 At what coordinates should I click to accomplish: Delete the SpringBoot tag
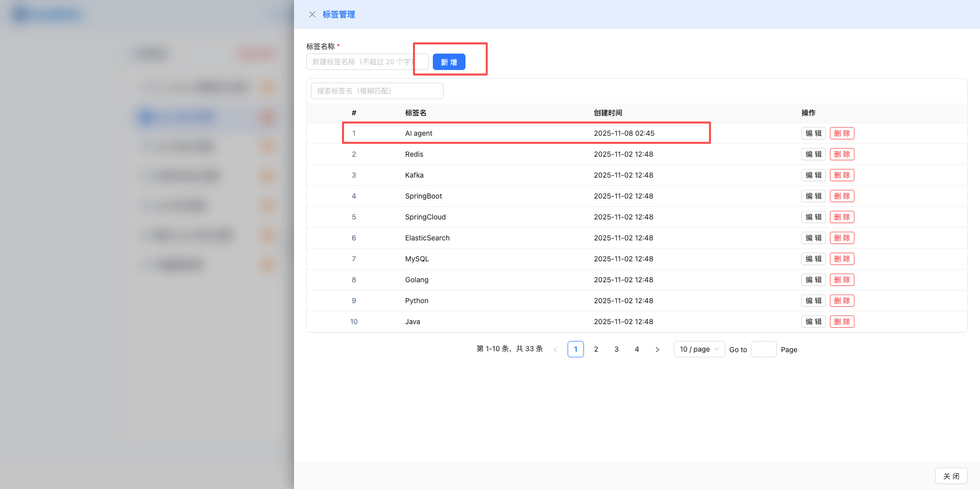coord(842,196)
